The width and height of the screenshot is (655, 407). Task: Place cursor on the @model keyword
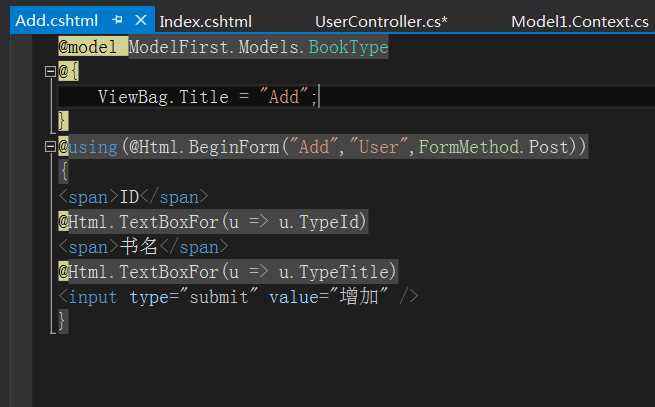click(92, 47)
